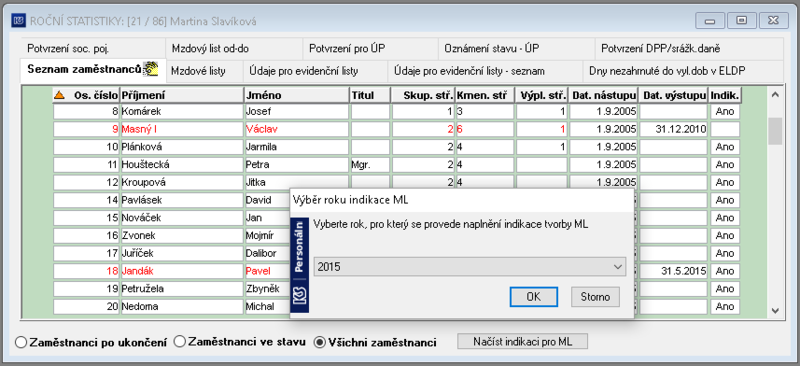Minimize the Roční statistiky window
The width and height of the screenshot is (800, 366).
(x=710, y=21)
